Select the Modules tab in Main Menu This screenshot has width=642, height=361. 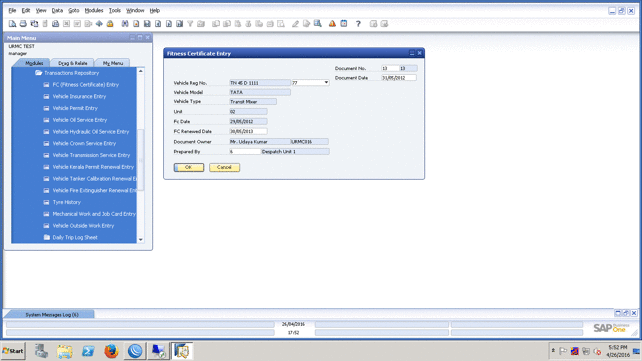[34, 63]
